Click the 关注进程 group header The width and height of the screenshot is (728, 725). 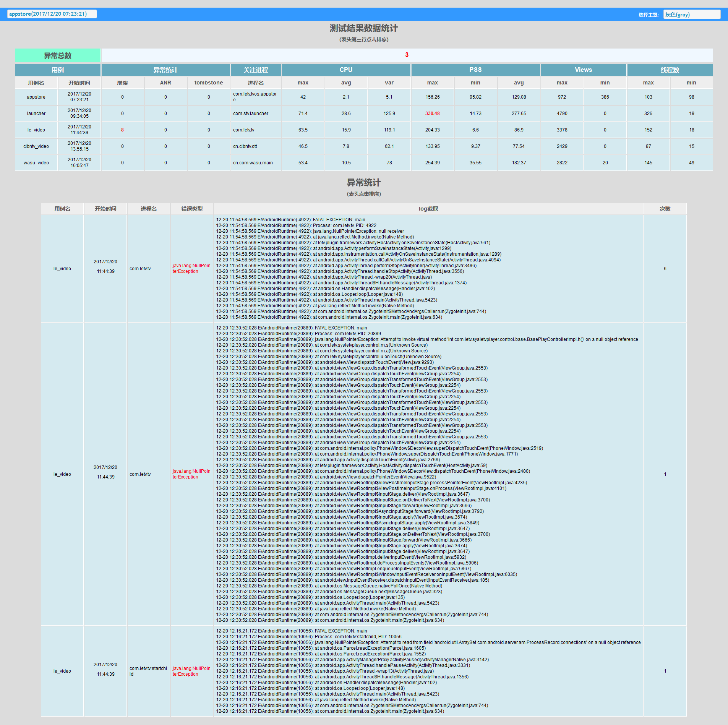(256, 70)
